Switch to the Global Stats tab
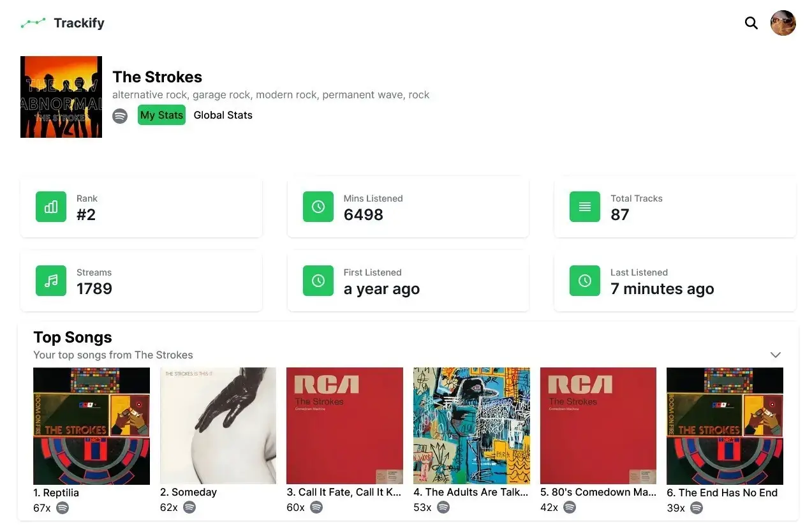Screen dimensions: 812x525 click(x=223, y=115)
